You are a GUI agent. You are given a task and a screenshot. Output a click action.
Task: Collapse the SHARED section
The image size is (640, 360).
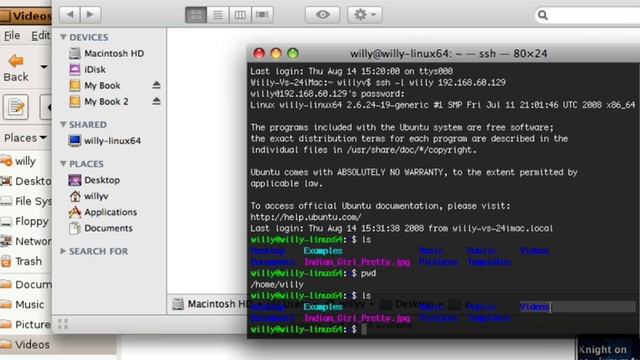pyautogui.click(x=63, y=124)
